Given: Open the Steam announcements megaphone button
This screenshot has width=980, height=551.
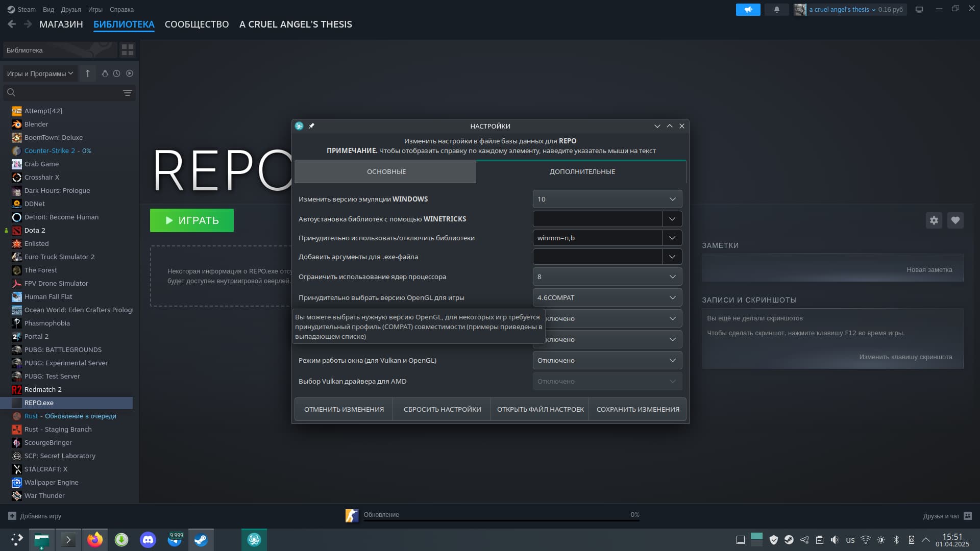Looking at the screenshot, I should point(748,10).
